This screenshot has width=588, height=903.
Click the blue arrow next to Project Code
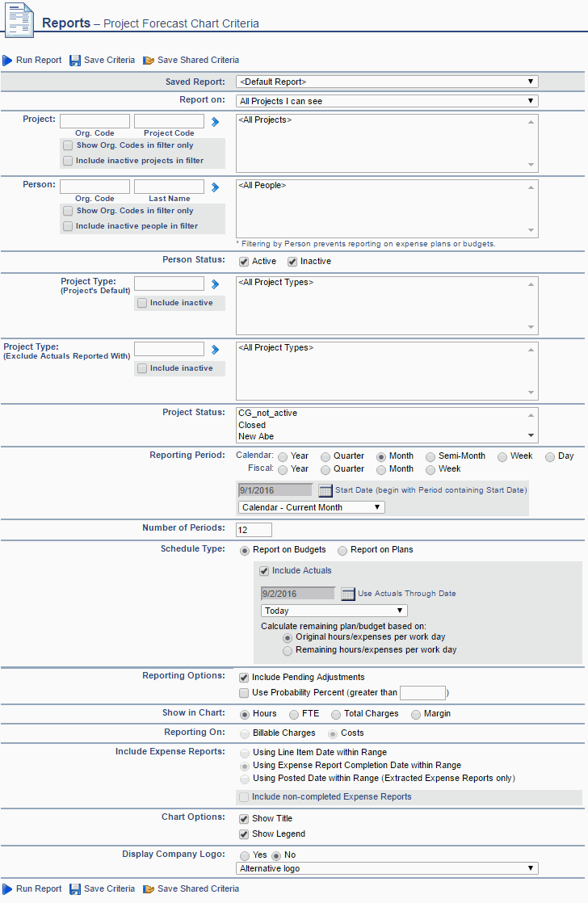(216, 122)
